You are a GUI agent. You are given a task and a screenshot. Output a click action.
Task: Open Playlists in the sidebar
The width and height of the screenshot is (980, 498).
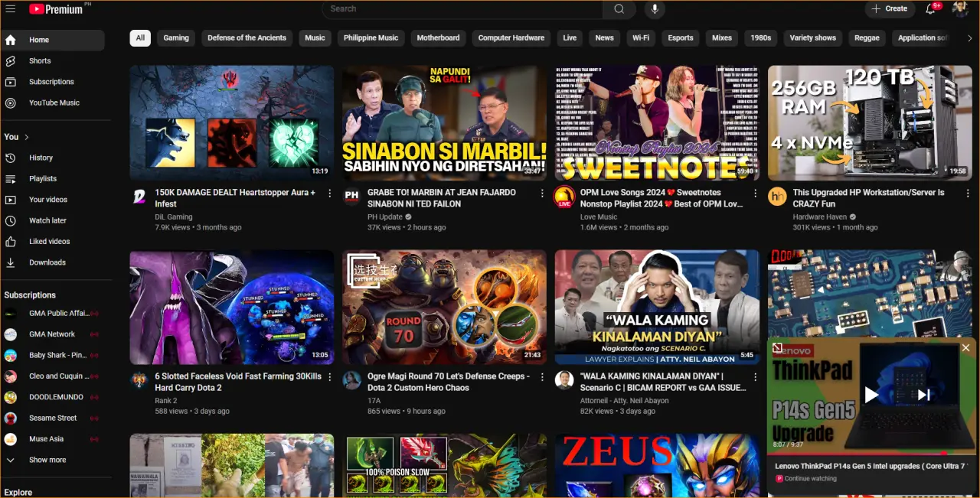tap(53, 178)
